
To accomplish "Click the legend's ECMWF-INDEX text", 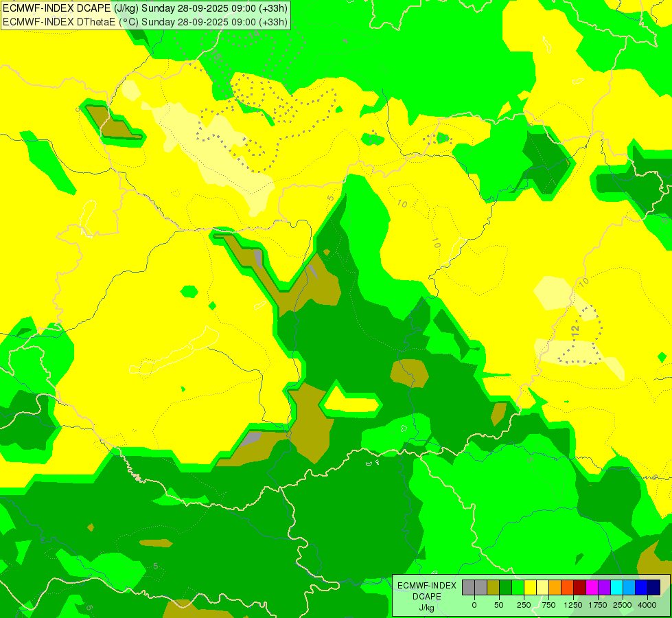I will point(427,586).
